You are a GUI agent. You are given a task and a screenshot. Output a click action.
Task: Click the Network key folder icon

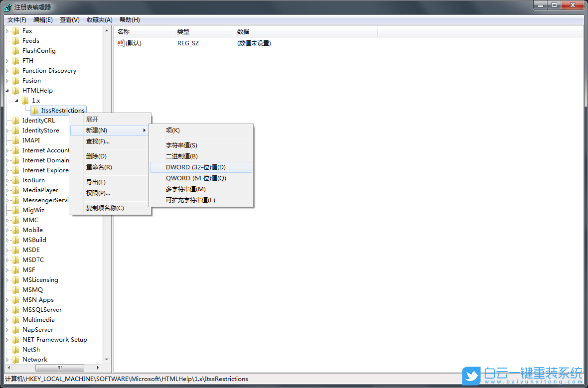click(x=15, y=359)
